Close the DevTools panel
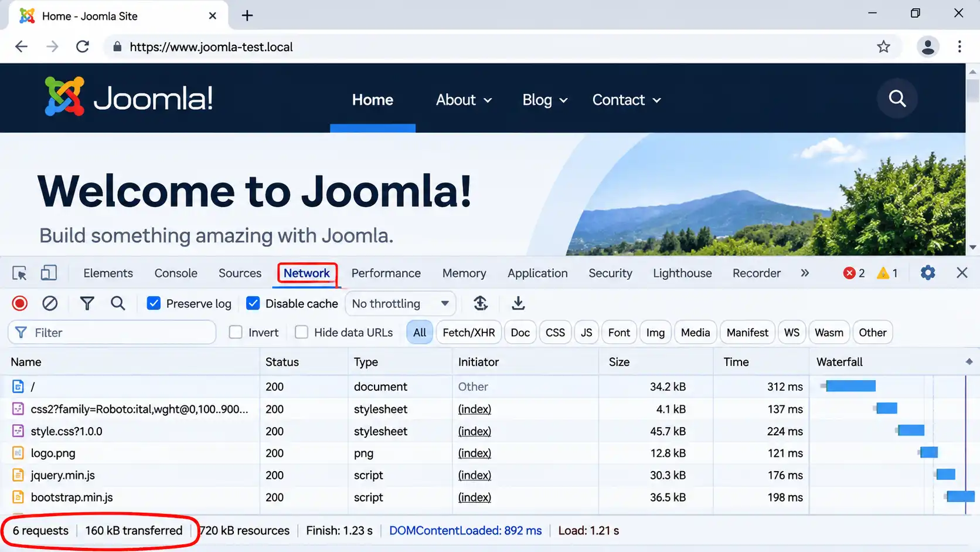Screen dimensions: 980x552 point(962,273)
